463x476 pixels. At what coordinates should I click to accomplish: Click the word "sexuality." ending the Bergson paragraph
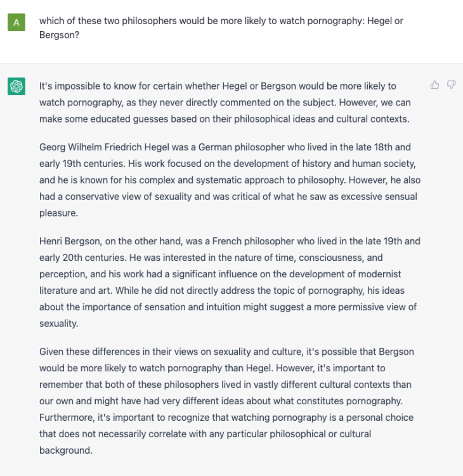(58, 323)
